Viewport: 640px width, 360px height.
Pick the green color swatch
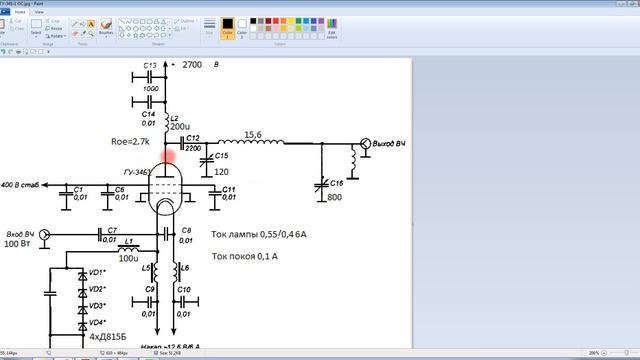coord(298,21)
